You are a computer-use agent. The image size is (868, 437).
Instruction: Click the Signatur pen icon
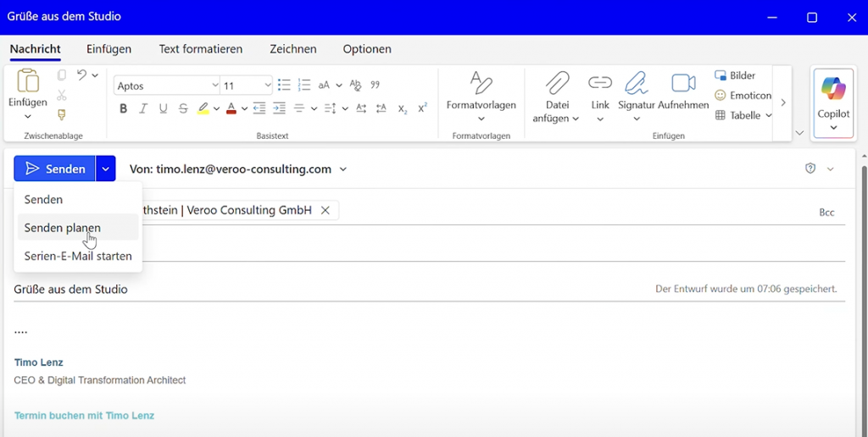point(637,83)
